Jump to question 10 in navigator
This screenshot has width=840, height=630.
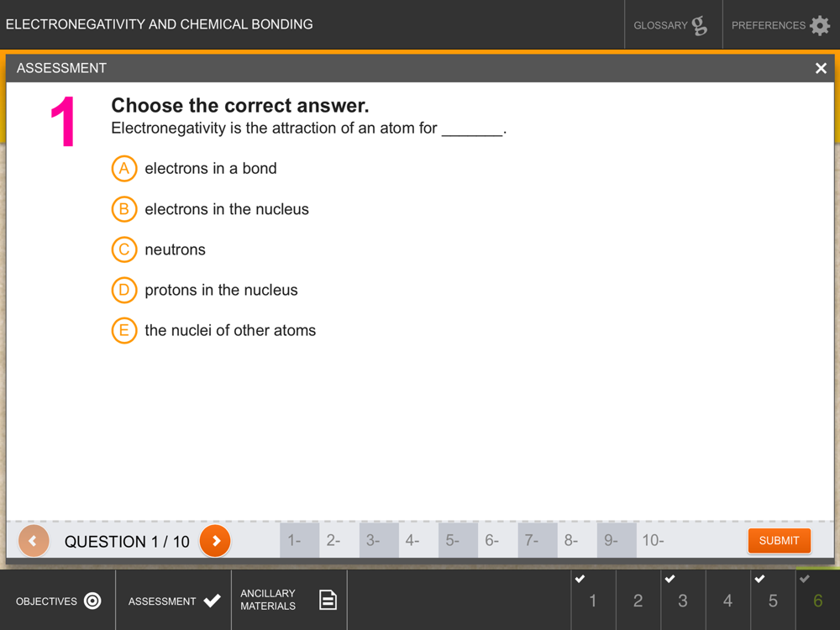(x=656, y=540)
